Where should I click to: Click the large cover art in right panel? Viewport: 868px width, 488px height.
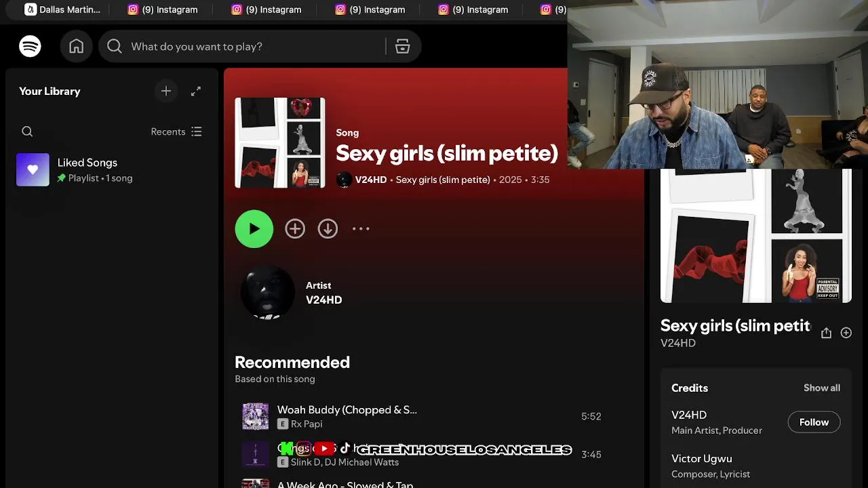[x=756, y=235]
